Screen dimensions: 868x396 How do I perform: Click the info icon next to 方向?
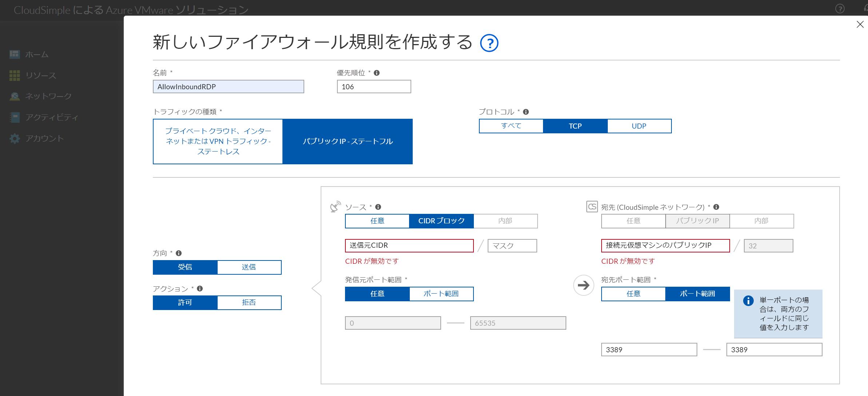pos(179,253)
